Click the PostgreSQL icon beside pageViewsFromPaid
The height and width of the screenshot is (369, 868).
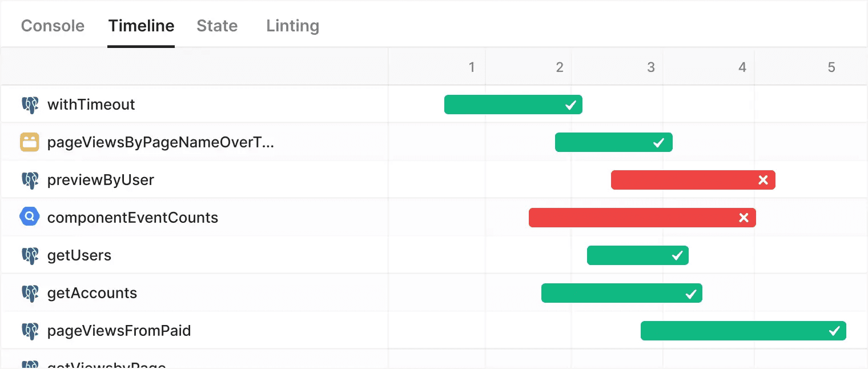[30, 331]
